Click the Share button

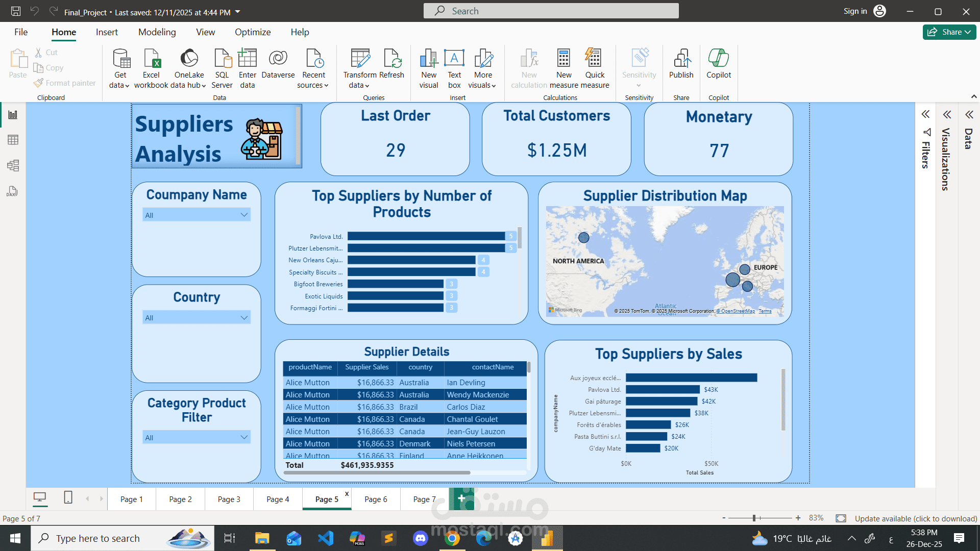coord(949,32)
